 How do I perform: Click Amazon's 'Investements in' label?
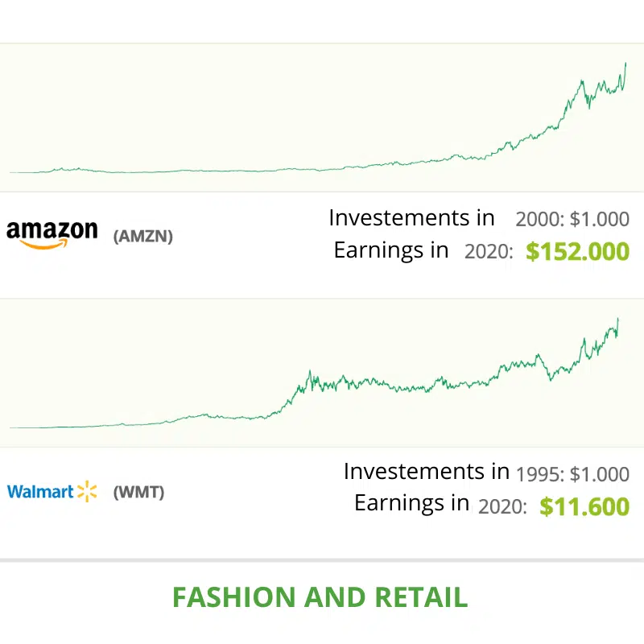411,217
